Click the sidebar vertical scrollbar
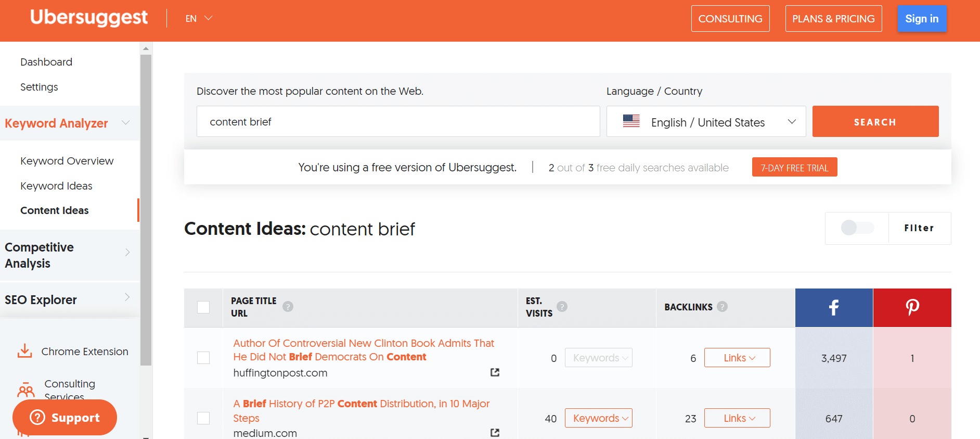The height and width of the screenshot is (439, 980). 146,209
